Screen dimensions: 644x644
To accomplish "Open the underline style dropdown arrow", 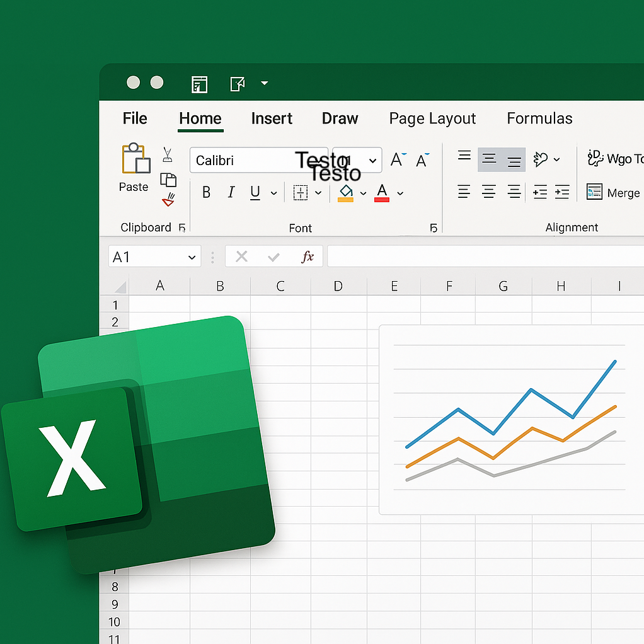I will coord(273,193).
